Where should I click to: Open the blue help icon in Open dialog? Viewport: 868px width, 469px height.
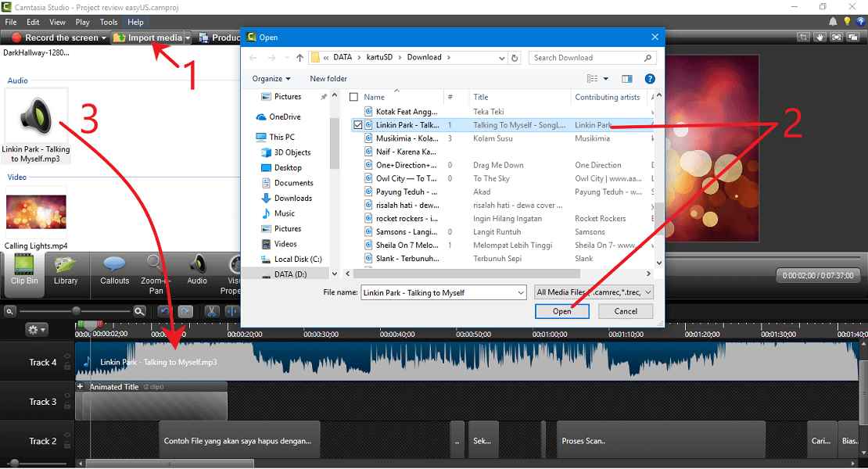tap(650, 78)
